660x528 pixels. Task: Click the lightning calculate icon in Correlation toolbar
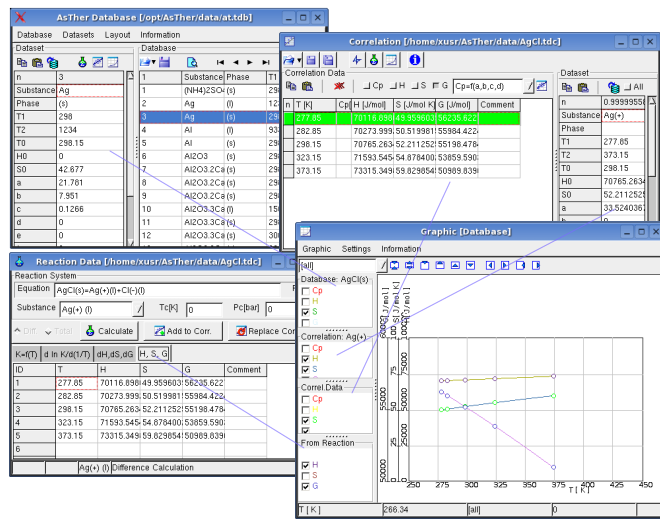tap(357, 61)
